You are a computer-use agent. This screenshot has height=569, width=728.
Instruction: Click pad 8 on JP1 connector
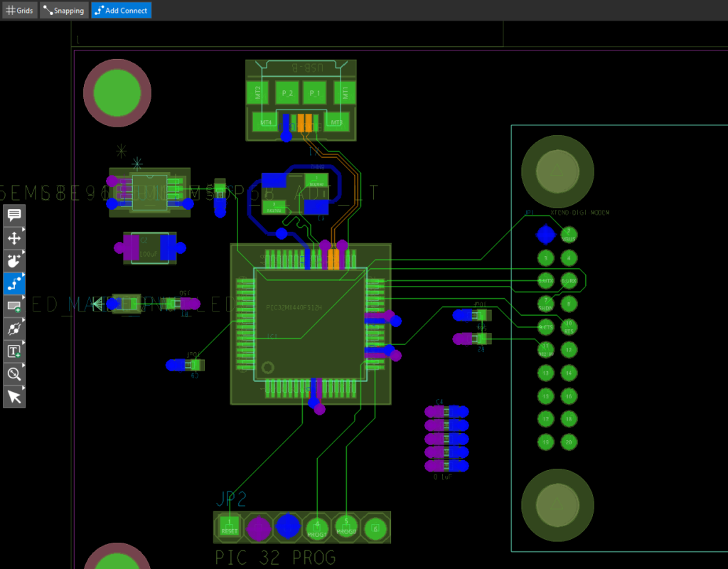pos(569,304)
